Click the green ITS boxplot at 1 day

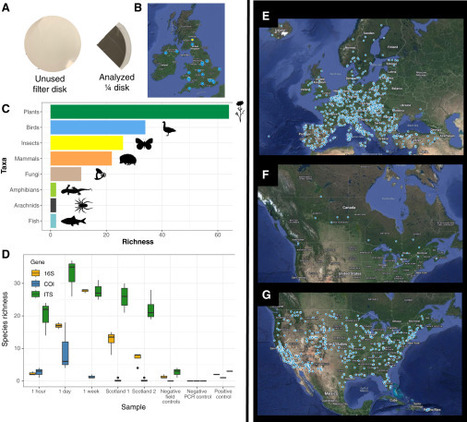72,273
